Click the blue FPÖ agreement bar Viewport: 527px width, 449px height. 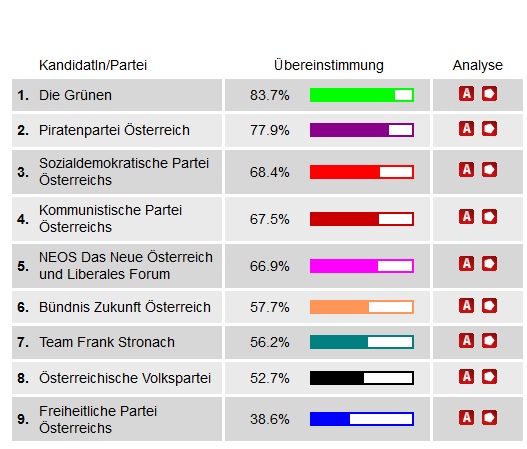click(x=362, y=419)
